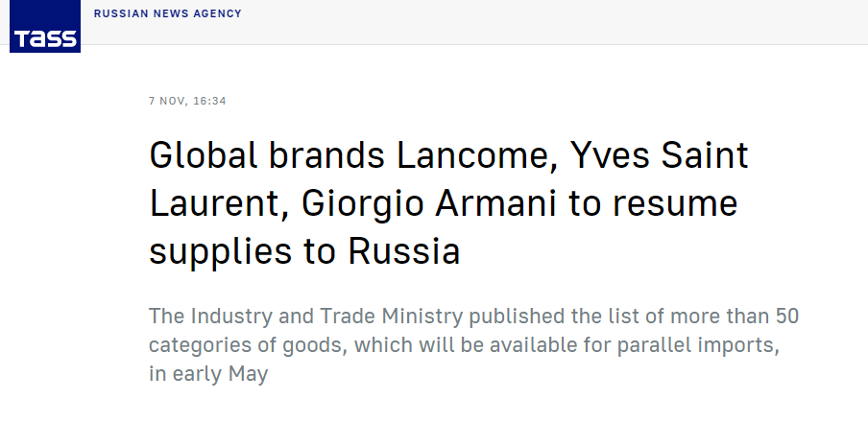Image resolution: width=868 pixels, height=423 pixels.
Task: Click "supplies to Russia" headline line
Action: 304,252
